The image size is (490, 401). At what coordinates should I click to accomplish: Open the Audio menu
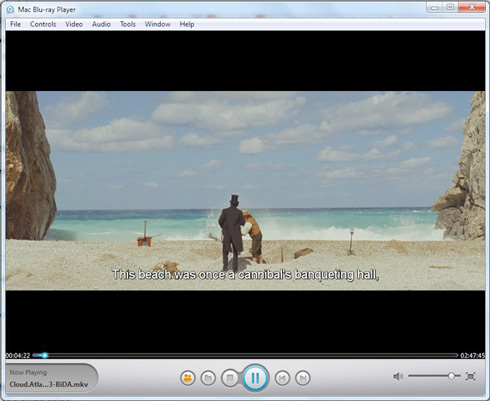[x=101, y=24]
